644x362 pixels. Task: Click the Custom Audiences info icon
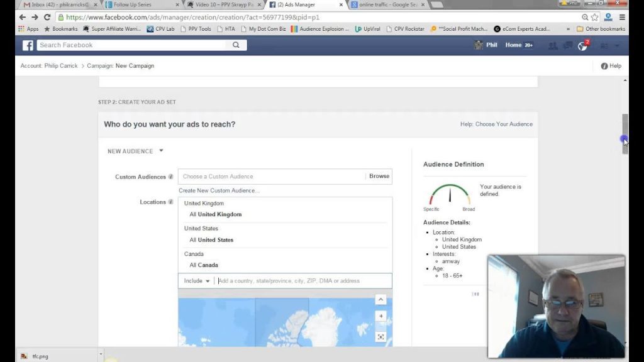click(x=170, y=177)
